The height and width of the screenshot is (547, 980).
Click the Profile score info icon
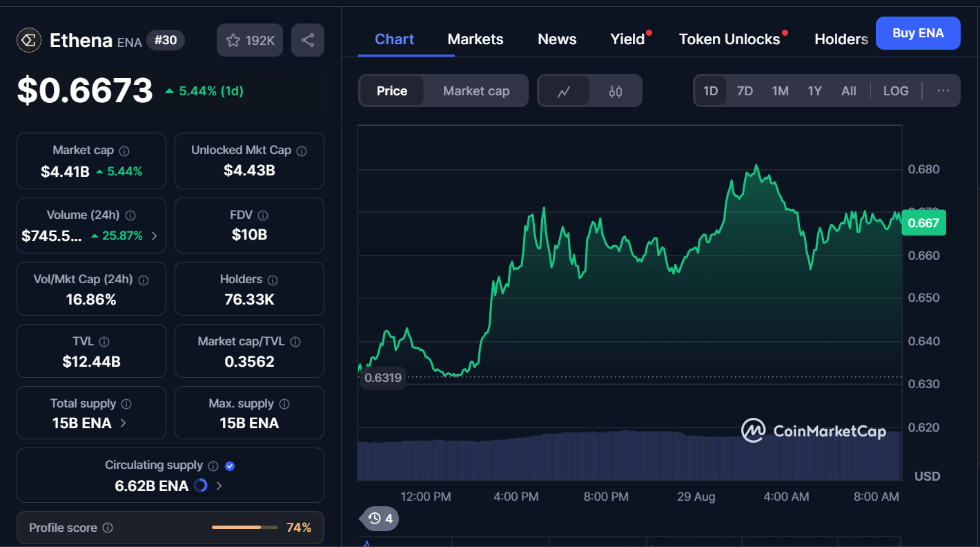pyautogui.click(x=108, y=528)
